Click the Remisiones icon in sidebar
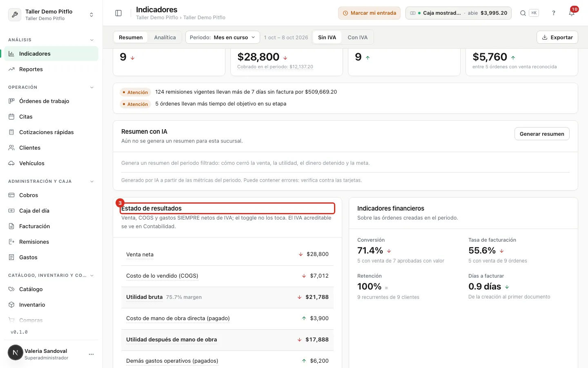Image resolution: width=588 pixels, height=368 pixels. coord(11,242)
